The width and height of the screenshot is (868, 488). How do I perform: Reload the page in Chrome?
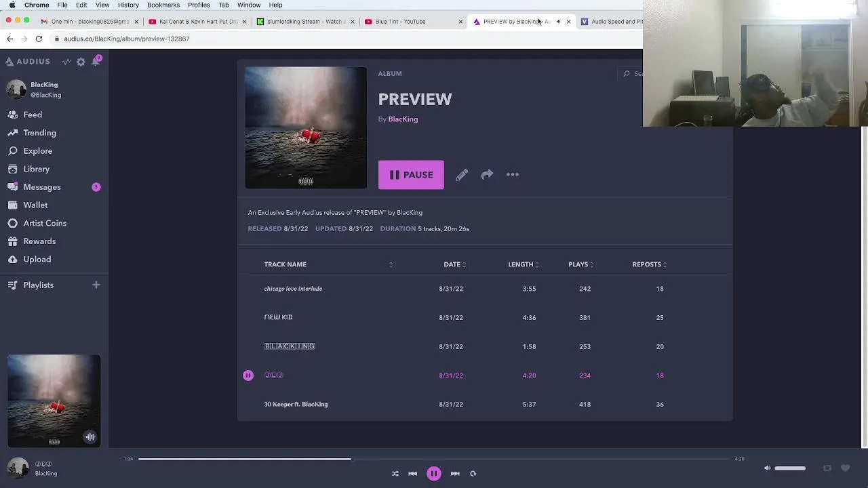(39, 39)
